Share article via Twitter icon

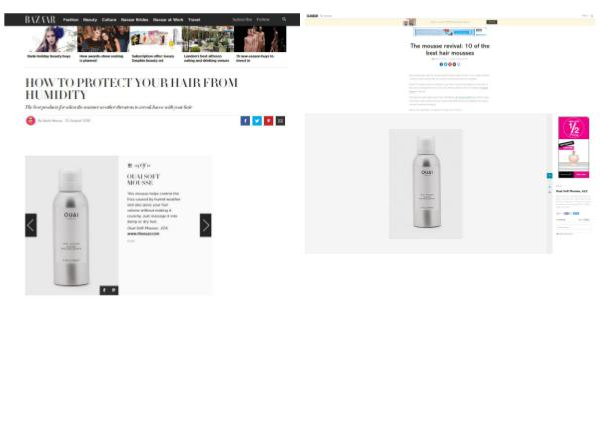pos(257,121)
